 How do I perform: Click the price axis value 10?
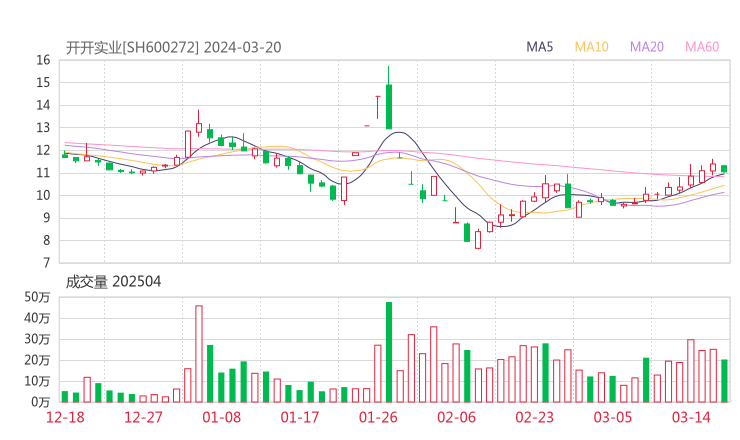point(43,195)
